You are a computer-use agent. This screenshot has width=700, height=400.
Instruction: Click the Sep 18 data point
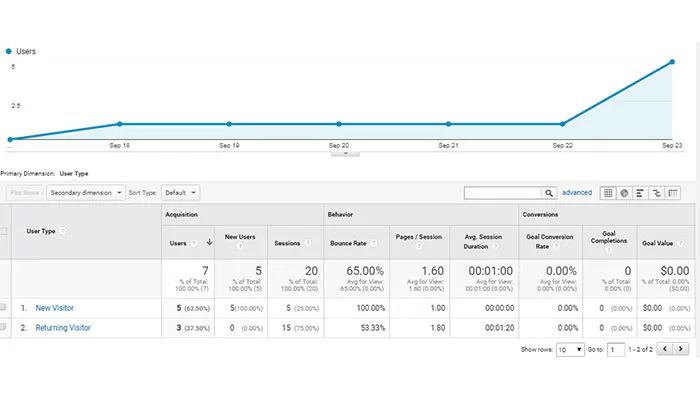(x=120, y=124)
